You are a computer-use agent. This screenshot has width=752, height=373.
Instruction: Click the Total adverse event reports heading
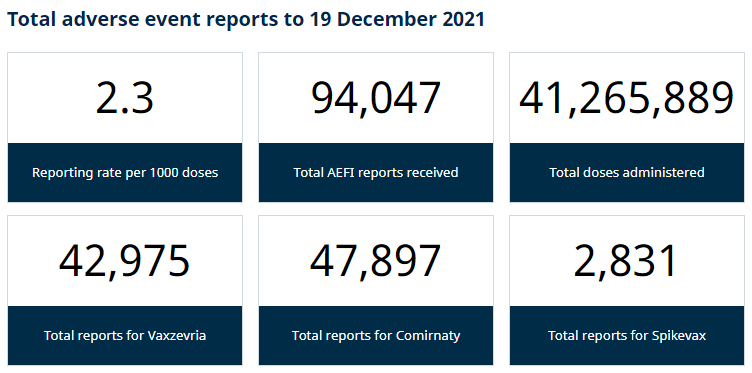pos(246,20)
